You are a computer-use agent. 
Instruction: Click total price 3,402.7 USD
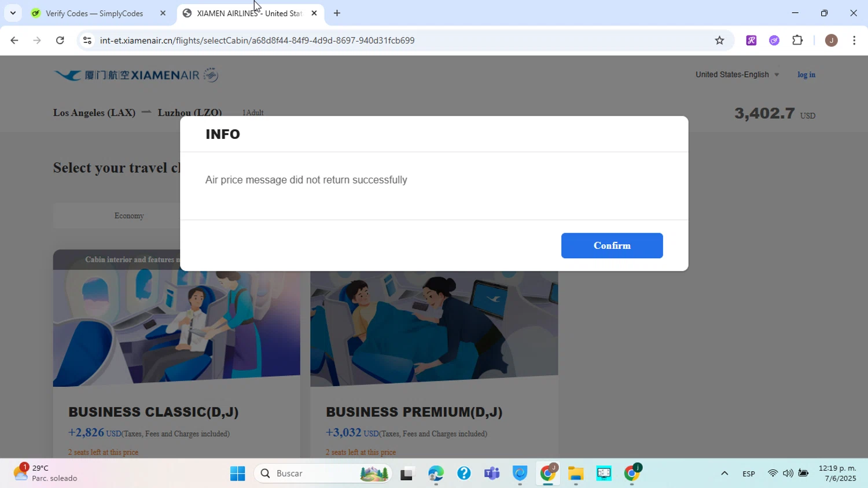(775, 113)
